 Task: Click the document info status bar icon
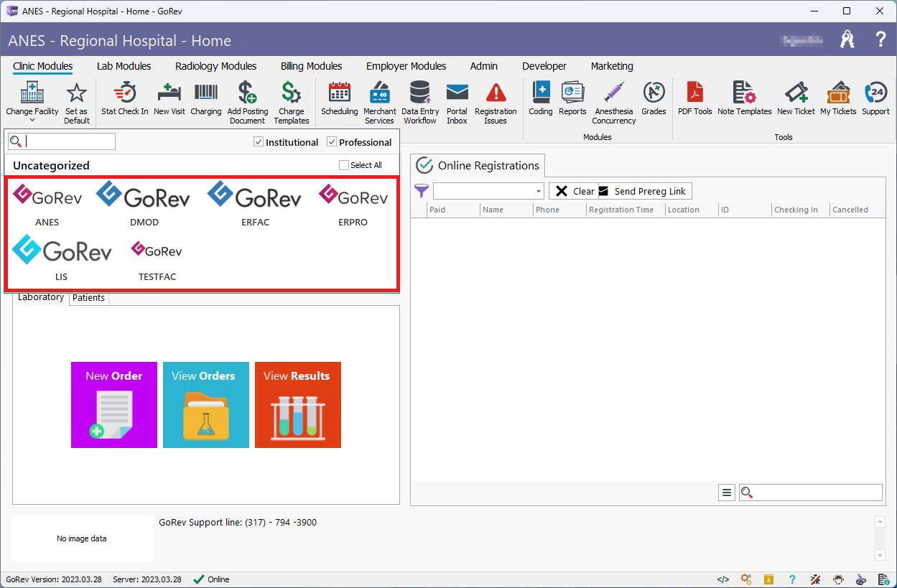(884, 579)
